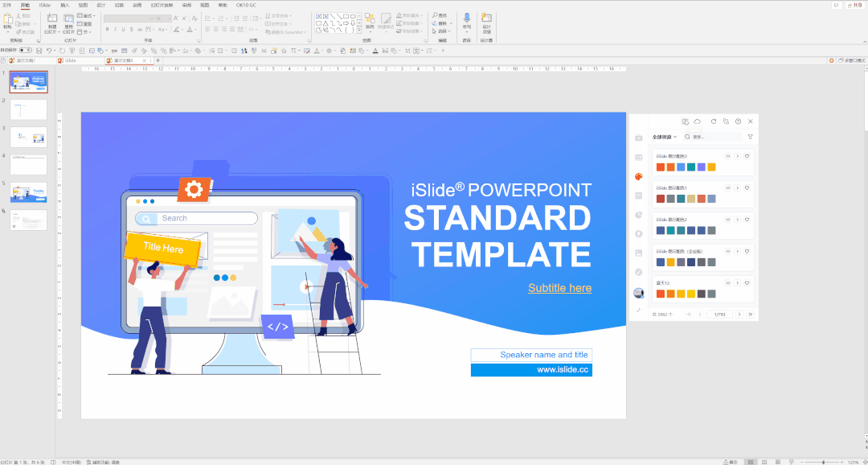The height and width of the screenshot is (465, 868).
Task: Click the Underline formatting icon
Action: pyautogui.click(x=124, y=30)
